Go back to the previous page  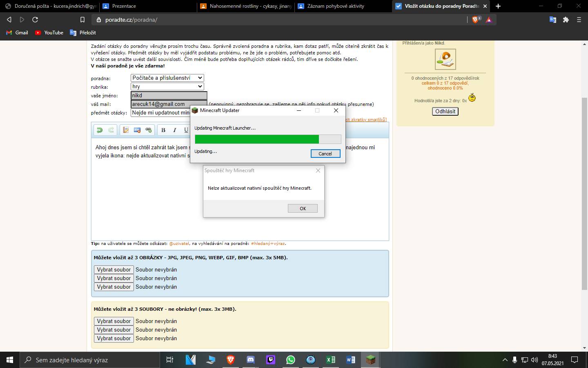coord(9,20)
